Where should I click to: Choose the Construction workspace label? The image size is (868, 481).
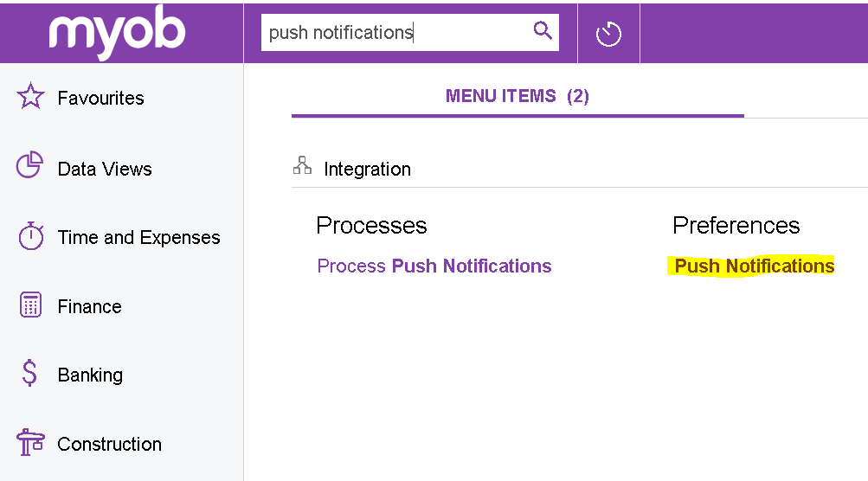pyautogui.click(x=109, y=445)
